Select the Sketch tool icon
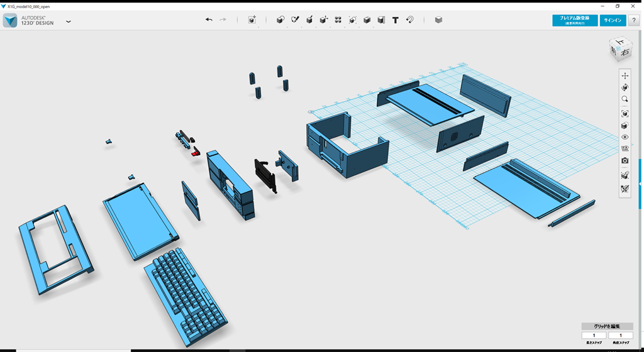Image resolution: width=644 pixels, height=352 pixels. point(295,20)
